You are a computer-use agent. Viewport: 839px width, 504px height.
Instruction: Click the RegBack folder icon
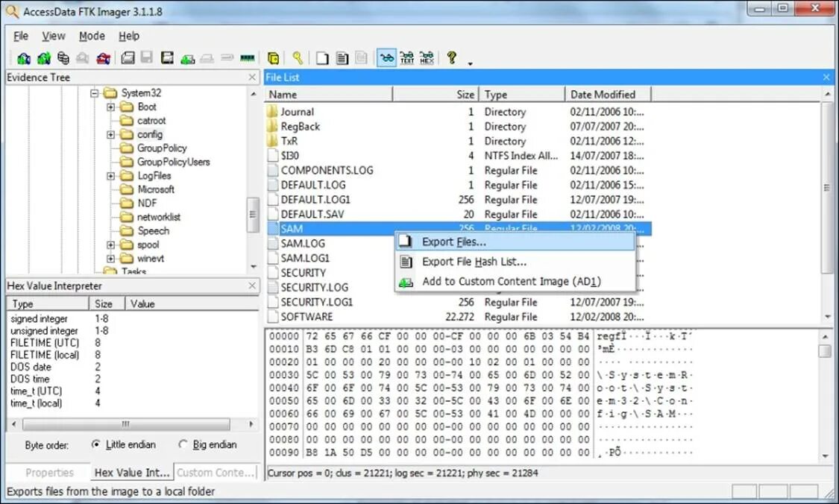(x=271, y=126)
